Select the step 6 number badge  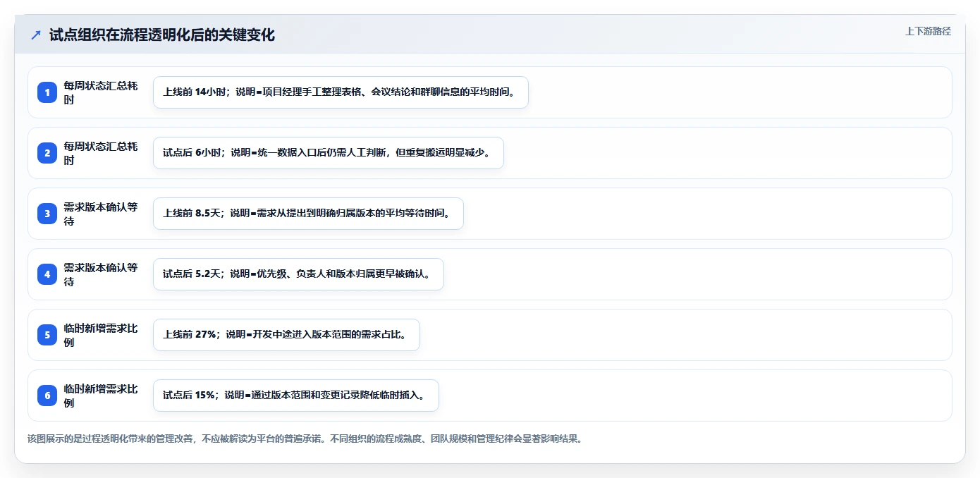pyautogui.click(x=47, y=396)
